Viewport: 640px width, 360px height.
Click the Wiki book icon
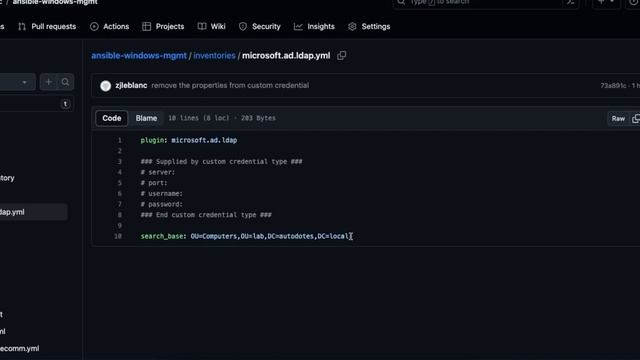click(x=202, y=27)
